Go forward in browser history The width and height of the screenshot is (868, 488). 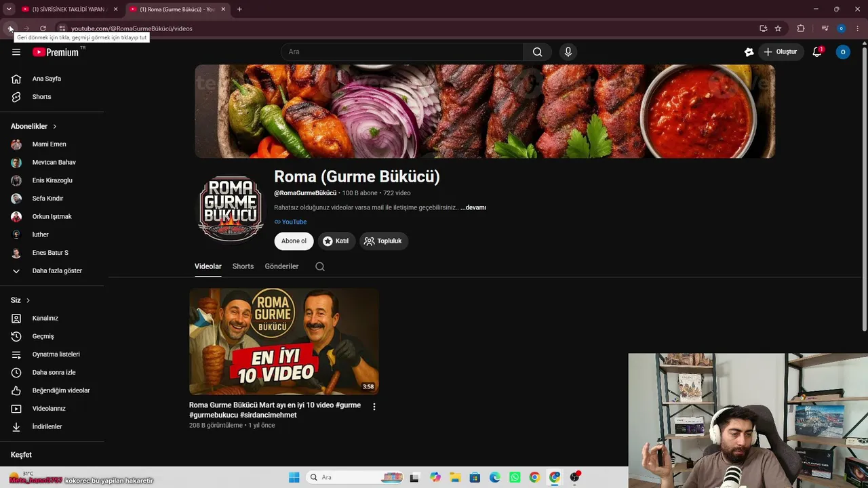(x=26, y=28)
